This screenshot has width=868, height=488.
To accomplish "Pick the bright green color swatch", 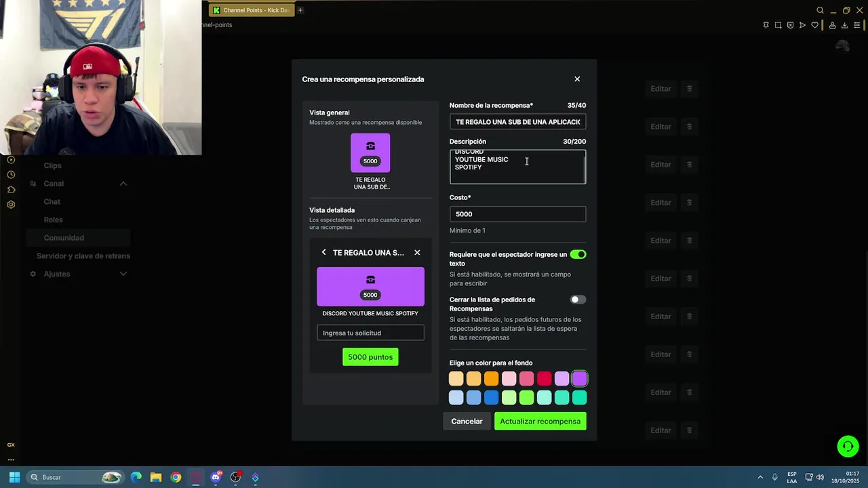I will [x=526, y=398].
